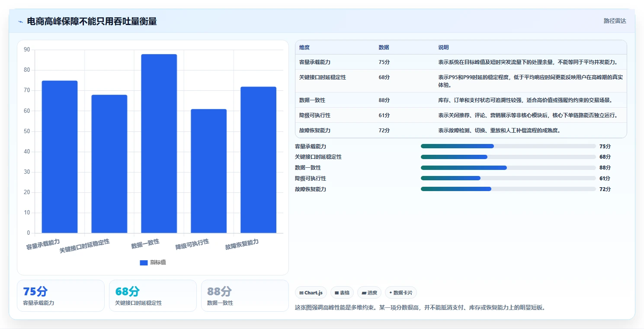Click the 75分 容量承载能力 data card
This screenshot has width=644, height=329.
(x=61, y=296)
